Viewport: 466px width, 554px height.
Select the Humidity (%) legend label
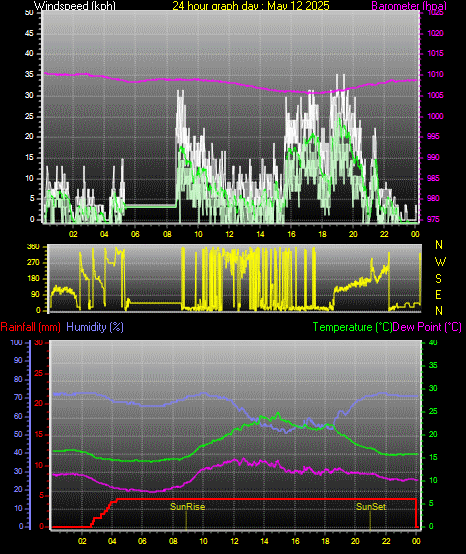(95, 327)
